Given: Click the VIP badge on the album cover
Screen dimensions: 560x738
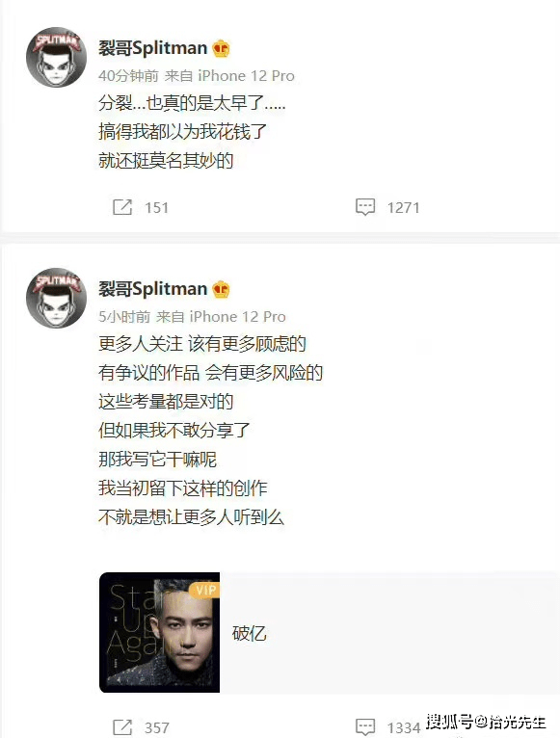Looking at the screenshot, I should coord(205,590).
